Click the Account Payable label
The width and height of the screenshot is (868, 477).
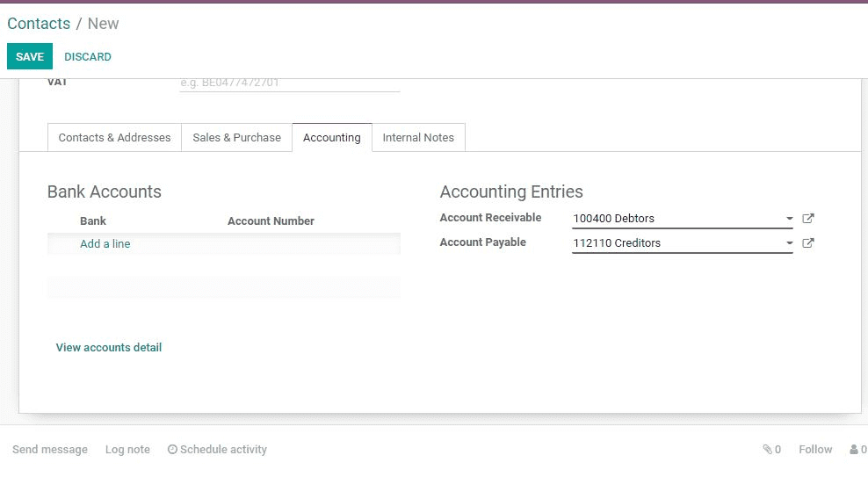(x=482, y=242)
